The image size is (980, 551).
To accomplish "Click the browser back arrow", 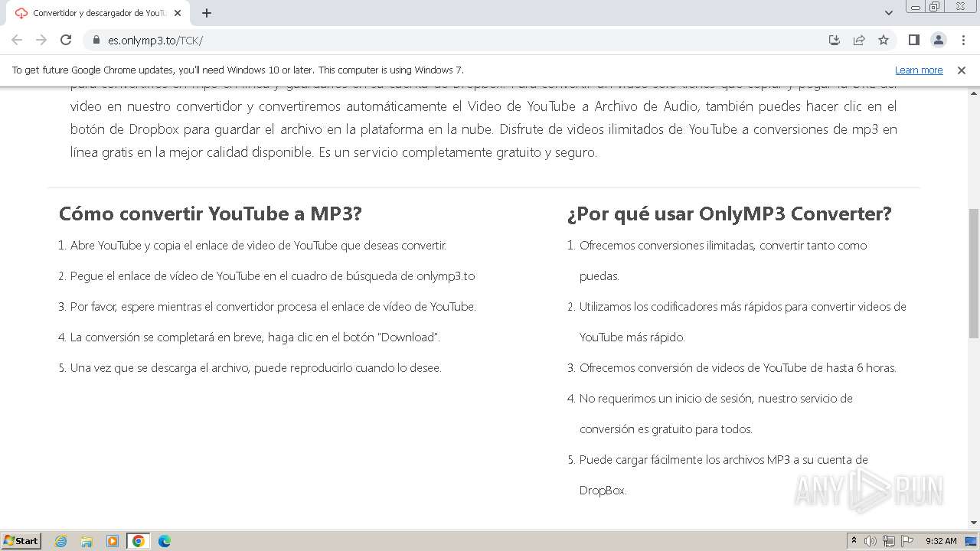I will (17, 40).
